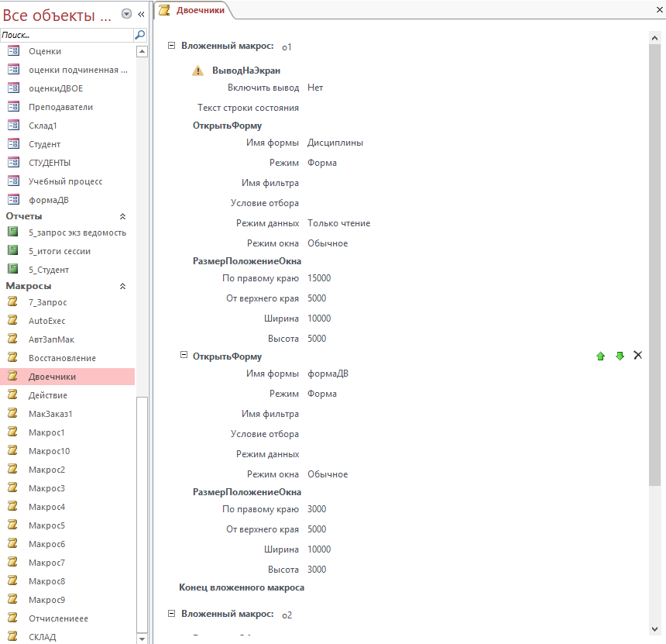Collapse the navigation pane with double chevron
The width and height of the screenshot is (666, 644).
point(141,14)
